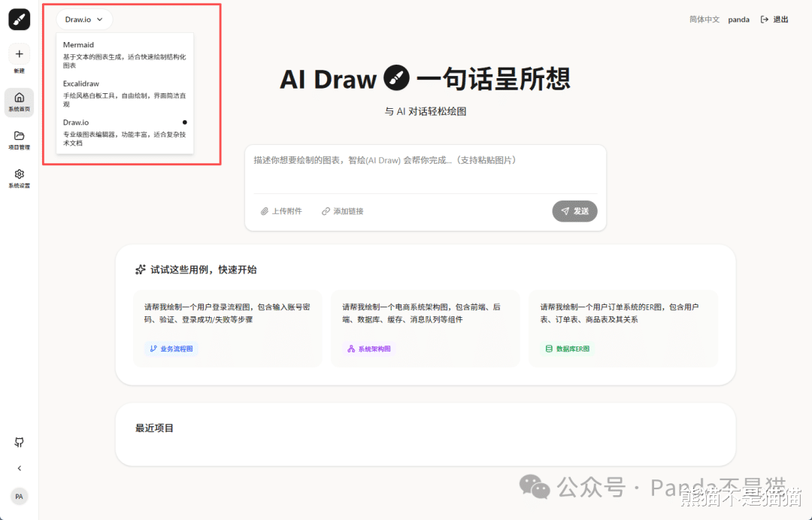Select Mermaid from the engine list
The width and height of the screenshot is (812, 520).
coord(125,54)
